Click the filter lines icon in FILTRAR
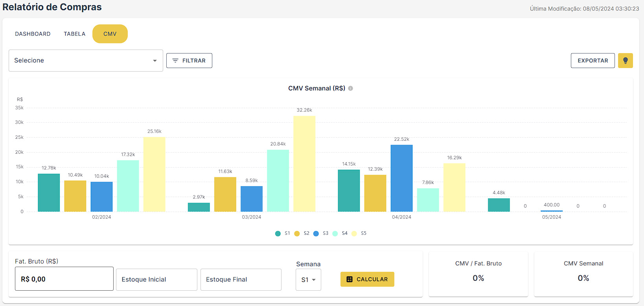Screen dimensions: 644x306 coord(175,61)
